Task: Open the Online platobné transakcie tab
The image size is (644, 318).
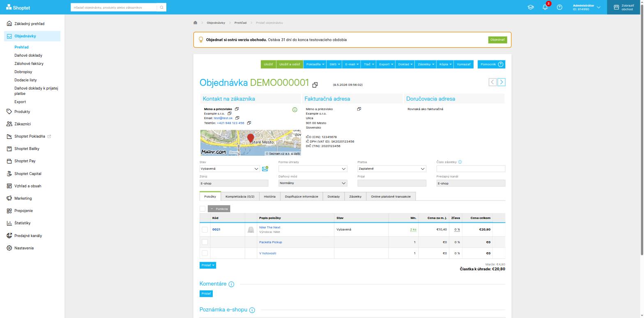Action: pos(391,196)
